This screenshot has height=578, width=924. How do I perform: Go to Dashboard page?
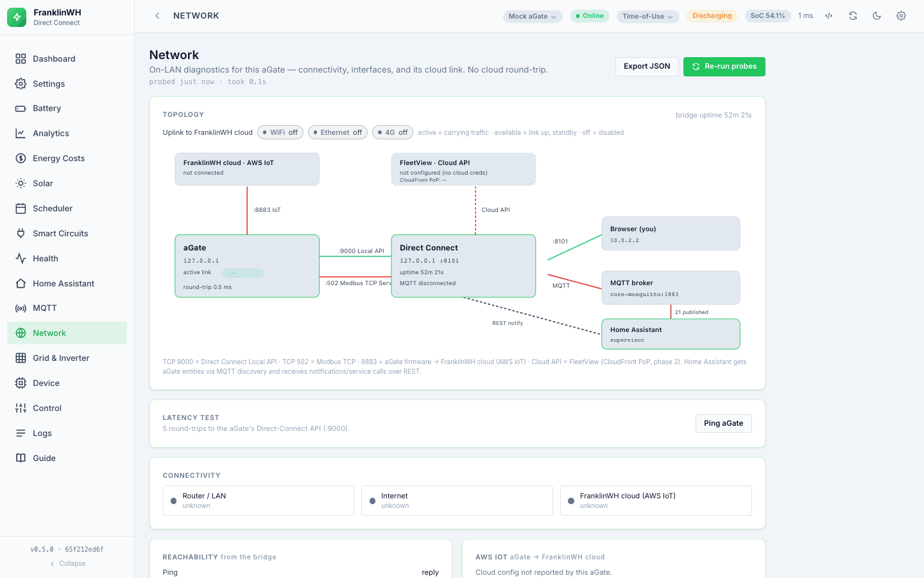(x=67, y=59)
